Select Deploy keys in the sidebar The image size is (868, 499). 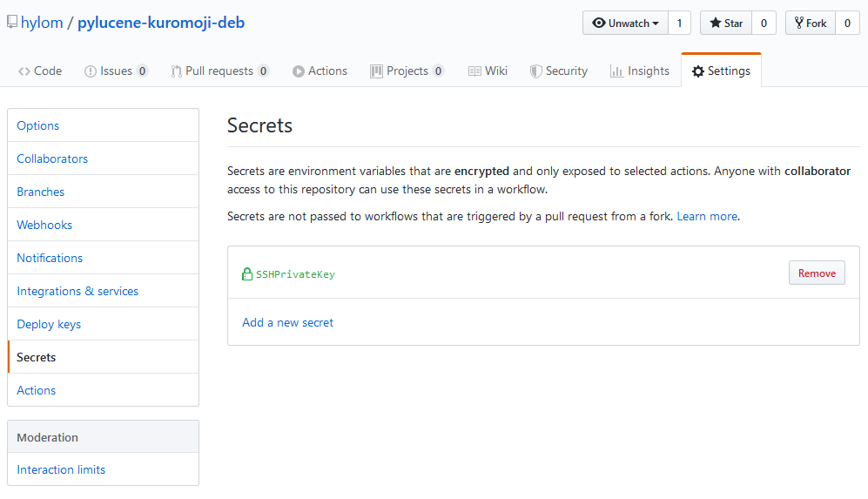49,324
